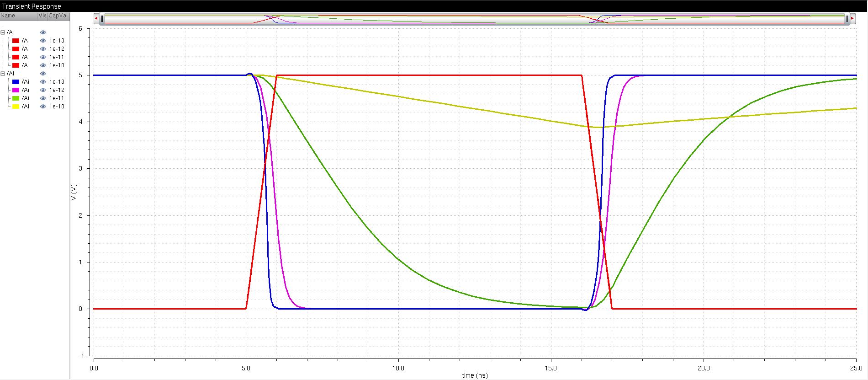Select the /A group name in legend
Viewport: 868px width, 380px height.
coord(10,32)
